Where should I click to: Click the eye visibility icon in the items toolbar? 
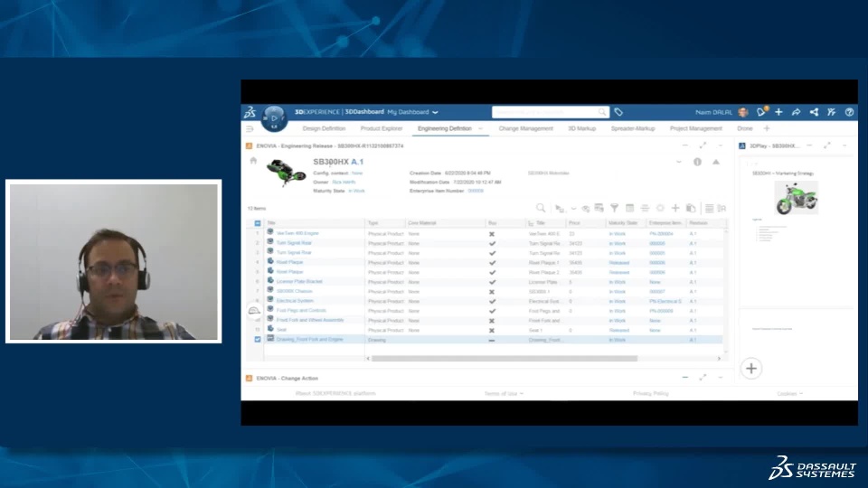pos(586,209)
